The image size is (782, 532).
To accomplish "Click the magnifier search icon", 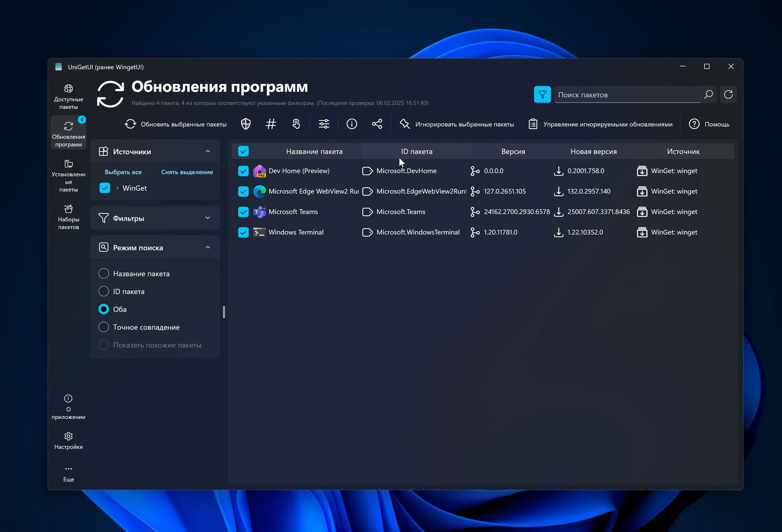I will click(708, 94).
